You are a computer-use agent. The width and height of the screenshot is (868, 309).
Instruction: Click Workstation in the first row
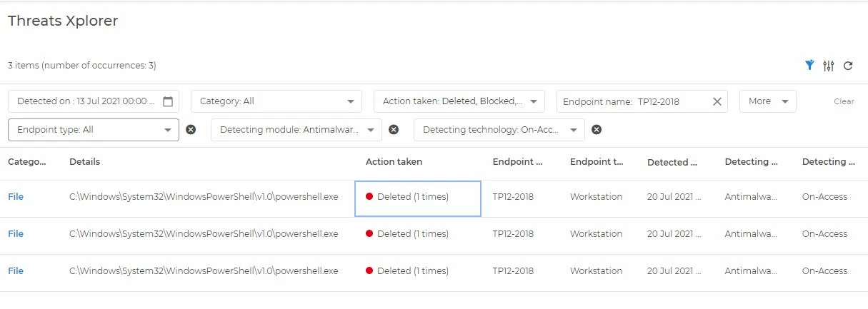pos(596,196)
